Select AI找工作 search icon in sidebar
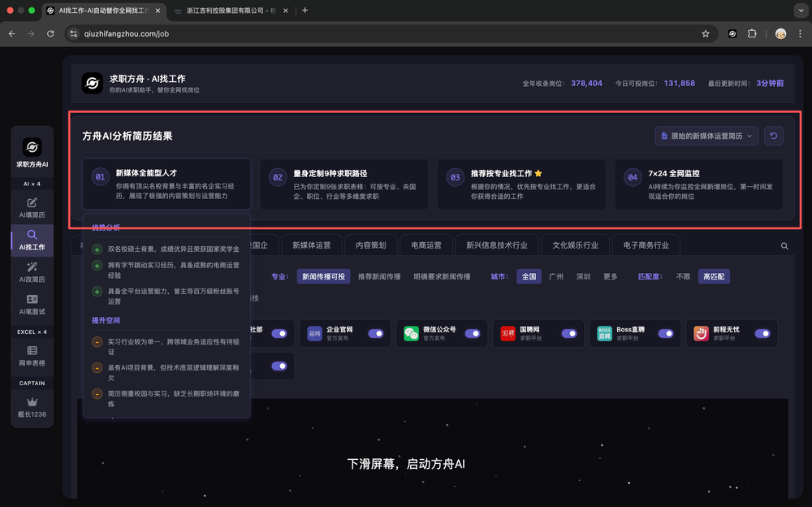The height and width of the screenshot is (507, 812). tap(32, 240)
